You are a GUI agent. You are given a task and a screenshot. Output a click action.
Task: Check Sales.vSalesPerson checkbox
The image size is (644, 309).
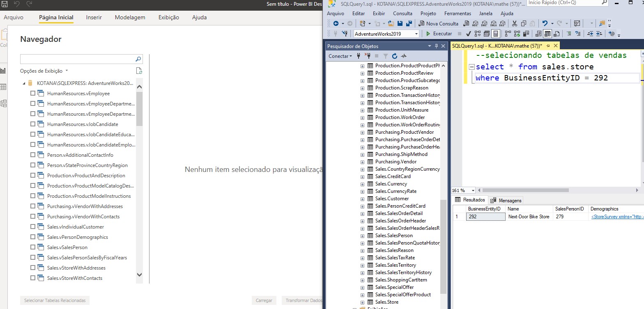(33, 247)
